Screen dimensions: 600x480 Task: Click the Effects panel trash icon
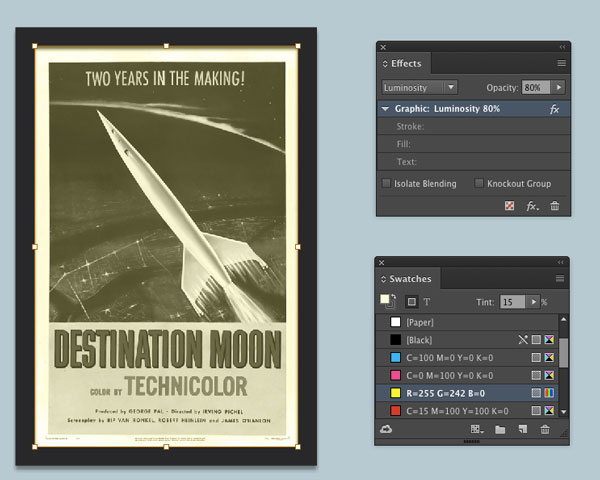pyautogui.click(x=555, y=206)
